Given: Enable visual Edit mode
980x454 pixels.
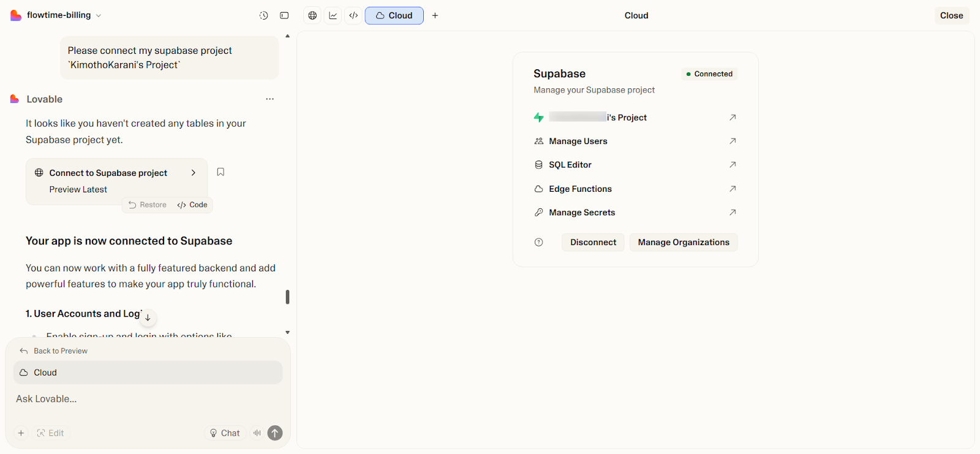Looking at the screenshot, I should [x=50, y=433].
